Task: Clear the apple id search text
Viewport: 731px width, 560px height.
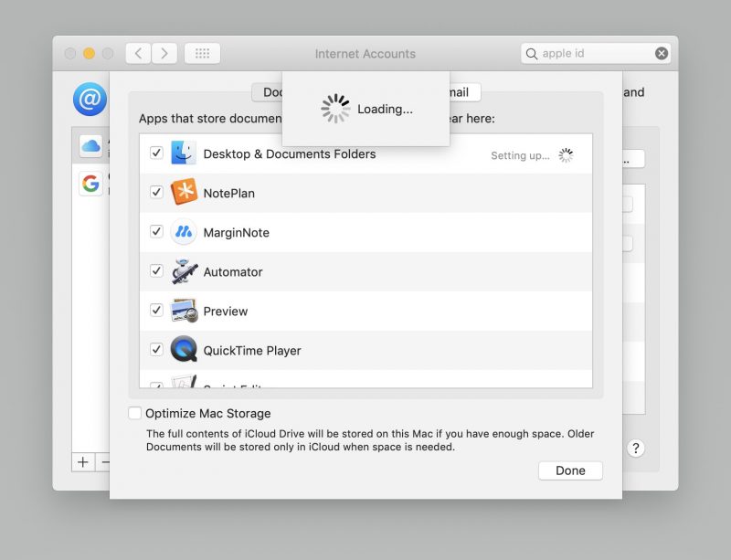Action: point(661,54)
